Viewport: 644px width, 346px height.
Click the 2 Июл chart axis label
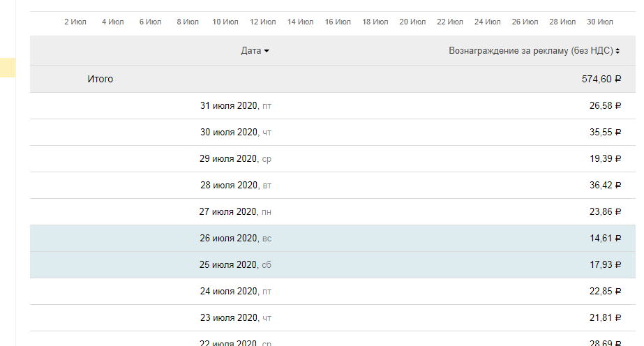75,22
